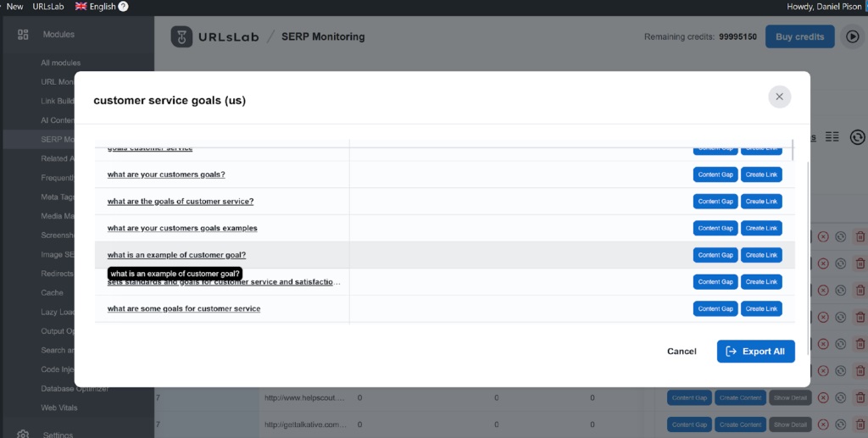Open the help question mark icon
The image size is (868, 438).
point(124,7)
